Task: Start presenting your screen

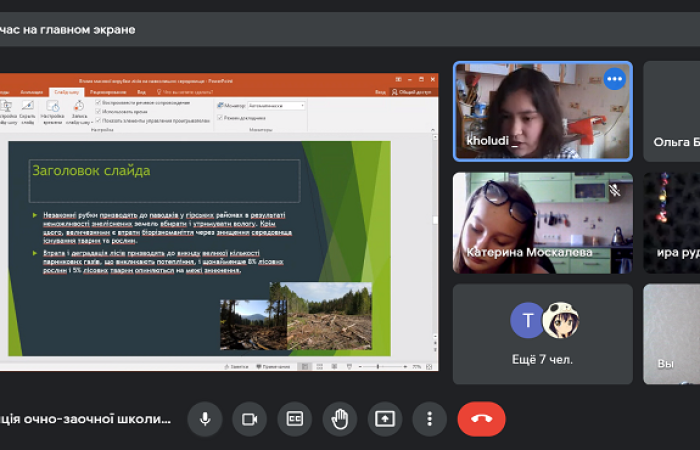Action: point(385,418)
